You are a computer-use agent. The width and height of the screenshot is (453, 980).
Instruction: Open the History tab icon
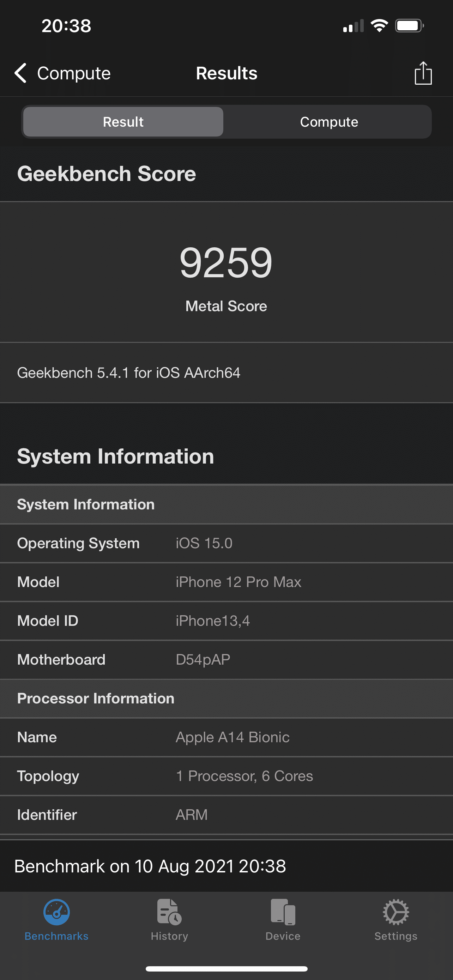coord(169,912)
